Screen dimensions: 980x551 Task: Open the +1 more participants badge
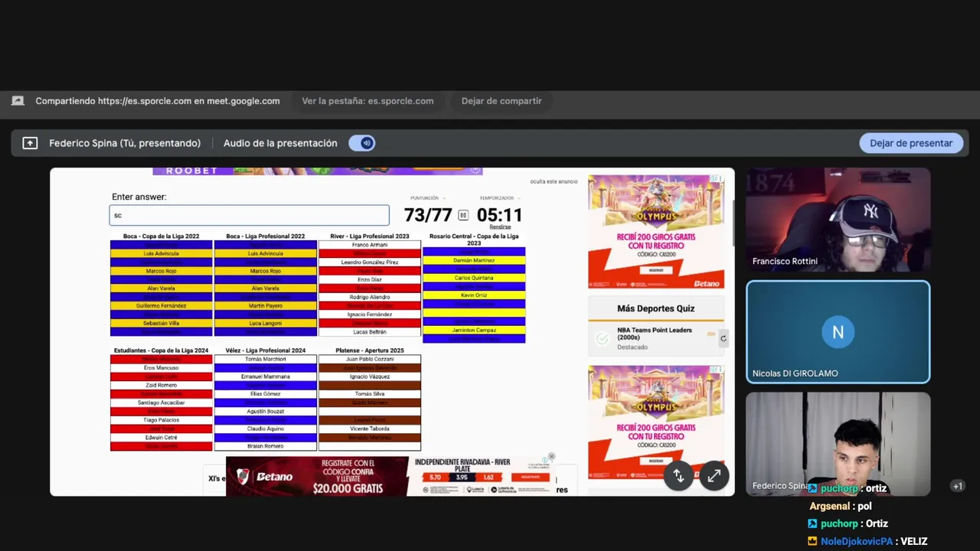[x=957, y=486]
